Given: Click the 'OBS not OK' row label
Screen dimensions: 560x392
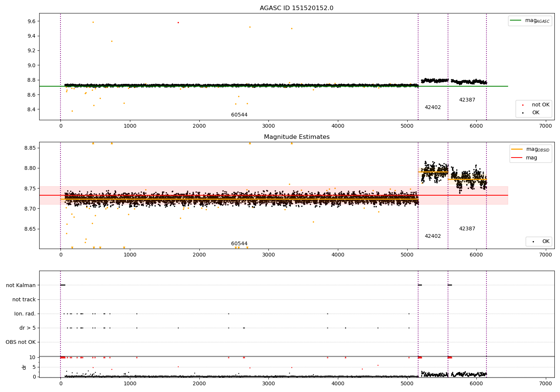Looking at the screenshot, I should coord(21,342).
